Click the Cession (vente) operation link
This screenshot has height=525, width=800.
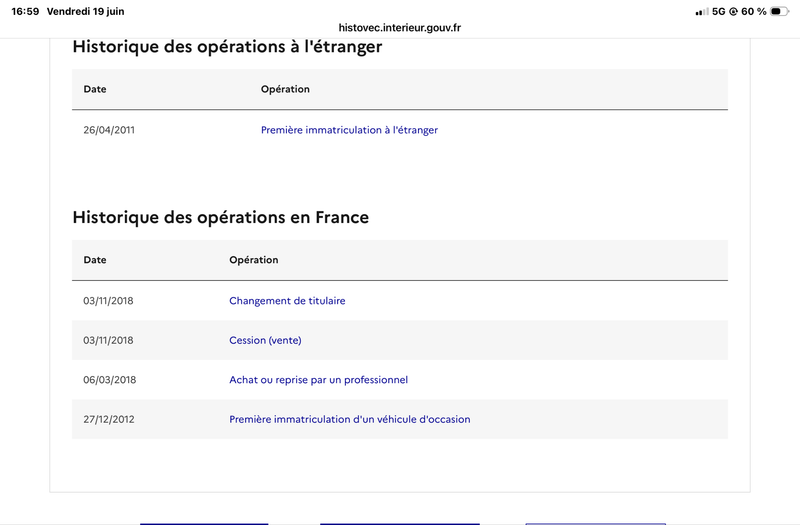tap(265, 340)
